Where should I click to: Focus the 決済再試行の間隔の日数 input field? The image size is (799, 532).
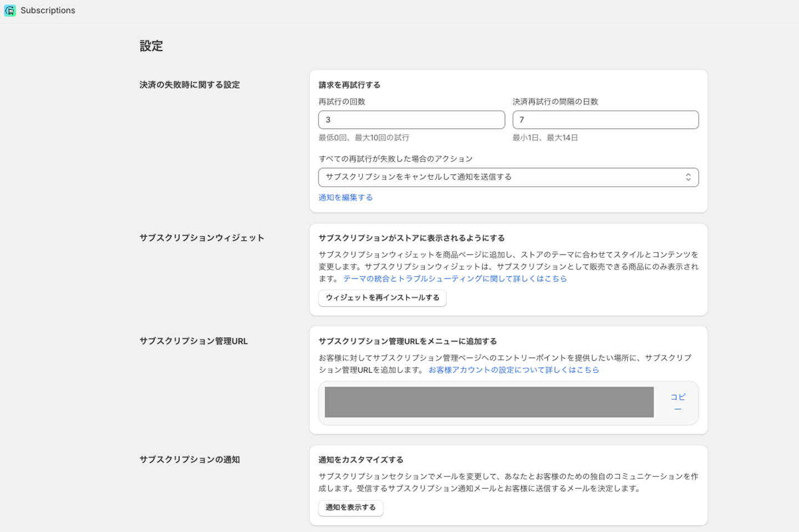tap(605, 120)
